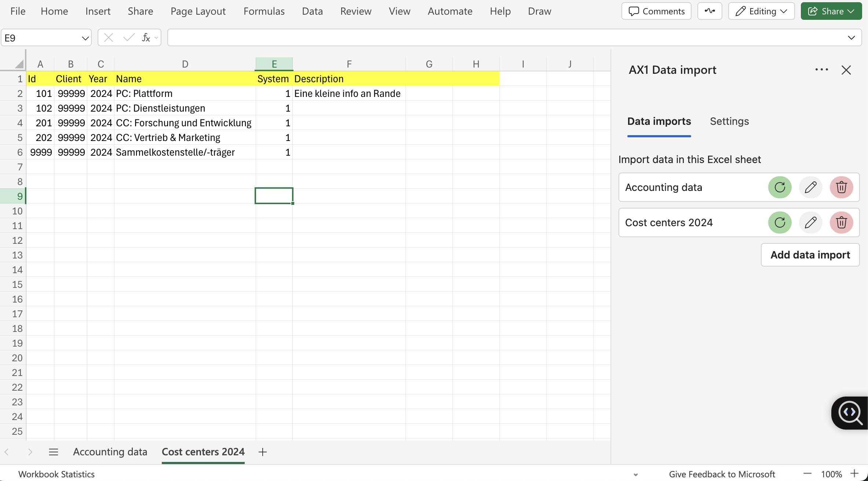
Task: Select the 'PC: Dienstleistungen' cell
Action: 185,108
